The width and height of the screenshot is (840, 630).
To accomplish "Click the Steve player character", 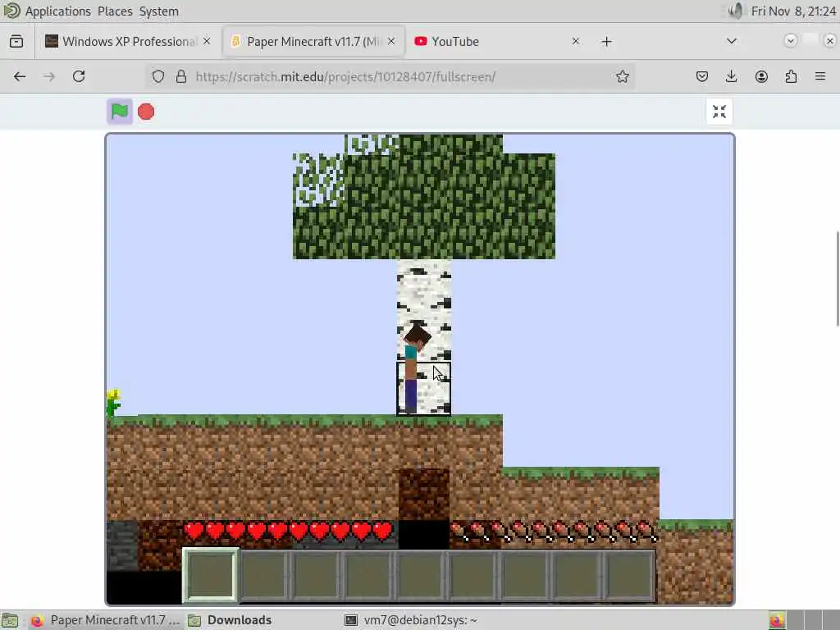I will (x=414, y=368).
